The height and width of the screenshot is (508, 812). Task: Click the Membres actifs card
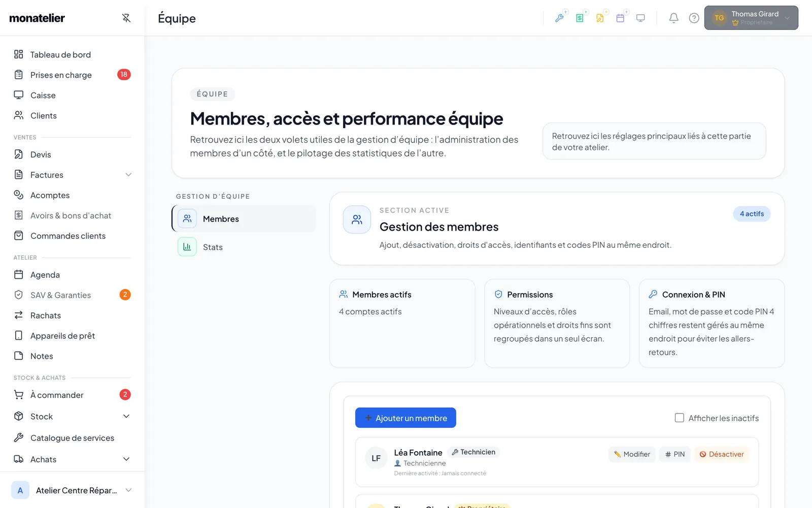click(402, 323)
